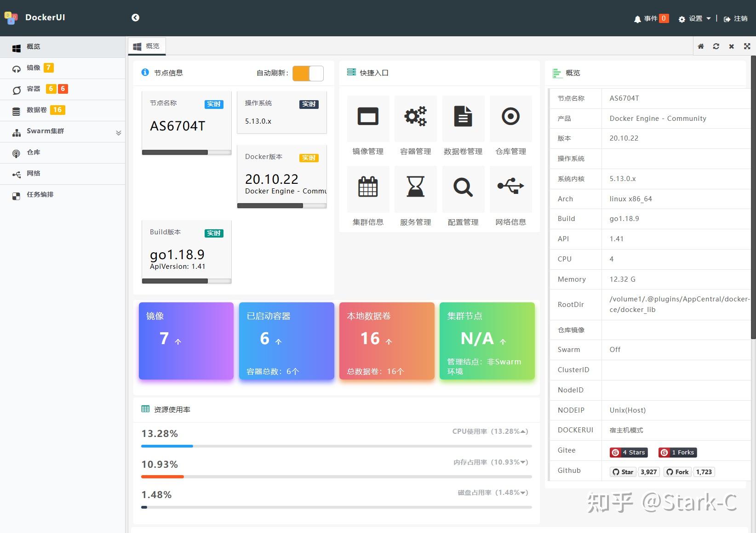Toggle fullscreen view of overview panel

tap(746, 46)
